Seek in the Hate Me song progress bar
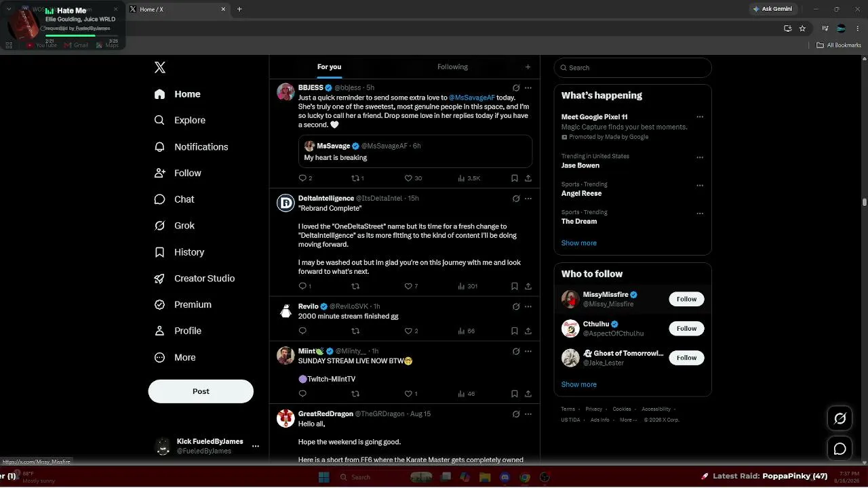 pyautogui.click(x=80, y=35)
